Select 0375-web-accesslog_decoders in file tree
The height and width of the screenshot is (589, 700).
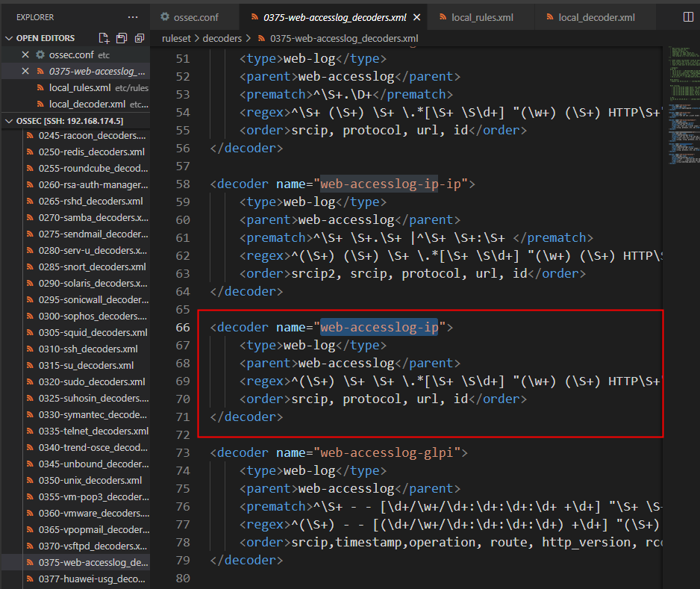coord(76,563)
